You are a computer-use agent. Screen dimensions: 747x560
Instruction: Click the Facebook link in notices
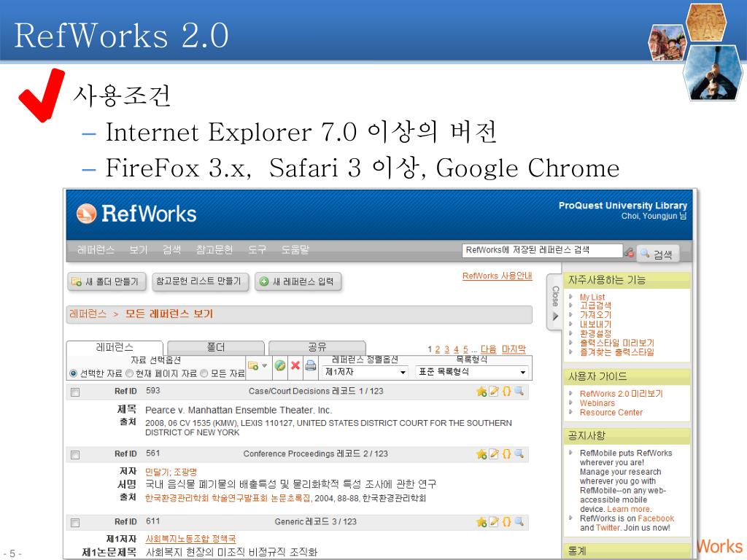[656, 518]
